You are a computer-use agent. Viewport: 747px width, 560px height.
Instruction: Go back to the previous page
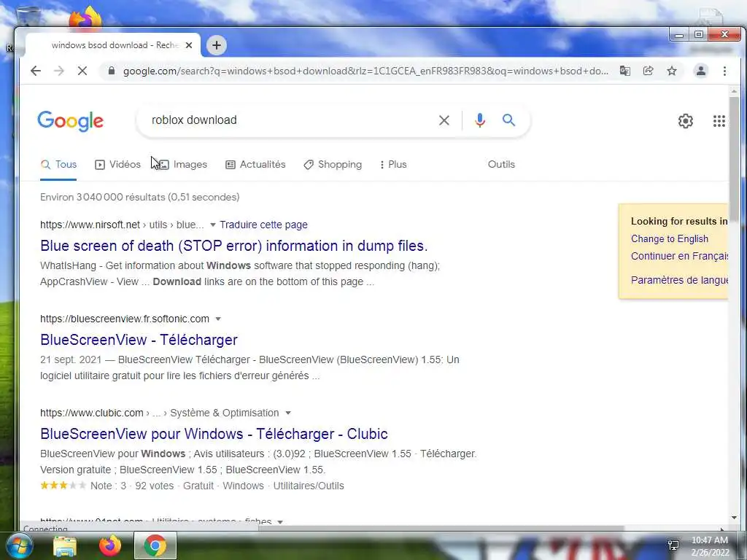click(x=36, y=71)
